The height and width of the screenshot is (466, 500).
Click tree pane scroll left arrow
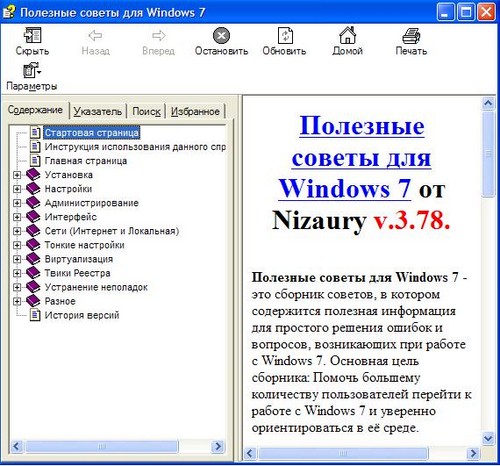[x=17, y=446]
